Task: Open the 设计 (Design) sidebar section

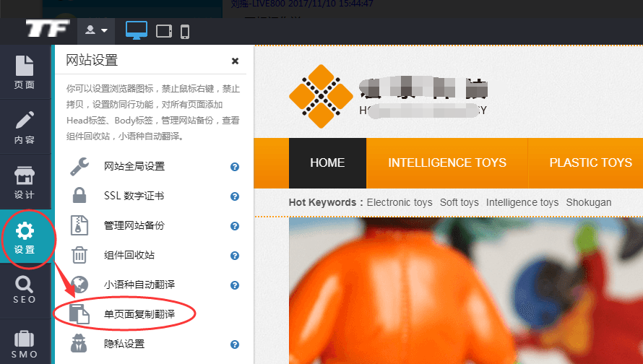Action: tap(25, 183)
